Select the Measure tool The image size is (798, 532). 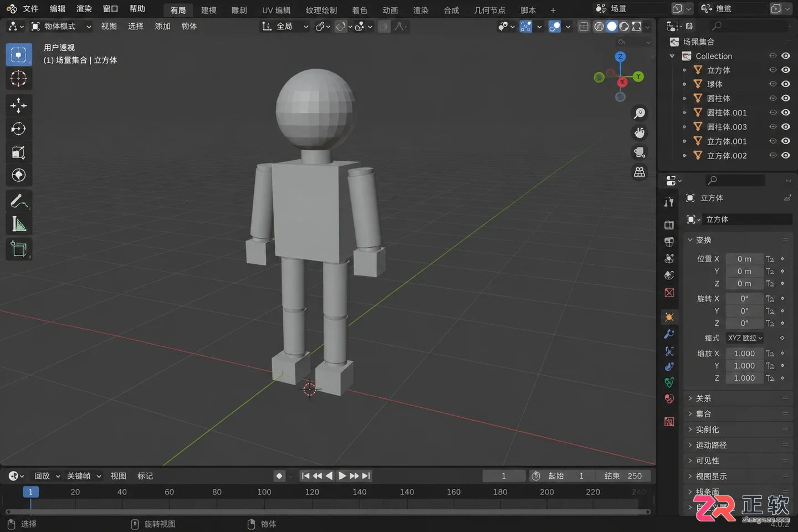tap(18, 224)
